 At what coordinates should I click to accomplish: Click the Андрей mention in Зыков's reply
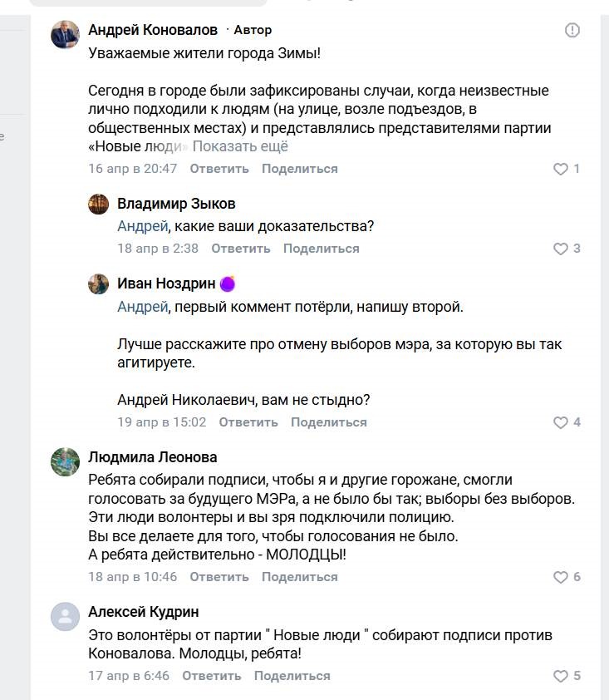tap(143, 226)
